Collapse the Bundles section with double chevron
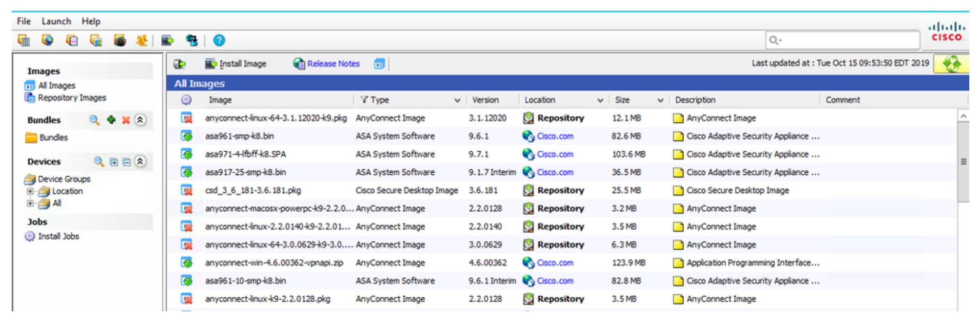980x327 pixels. [140, 120]
